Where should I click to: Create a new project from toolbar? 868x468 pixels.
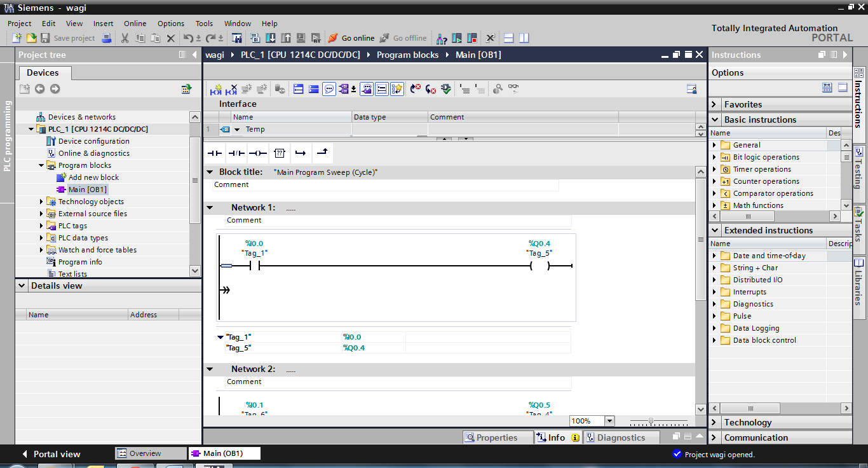pyautogui.click(x=17, y=38)
